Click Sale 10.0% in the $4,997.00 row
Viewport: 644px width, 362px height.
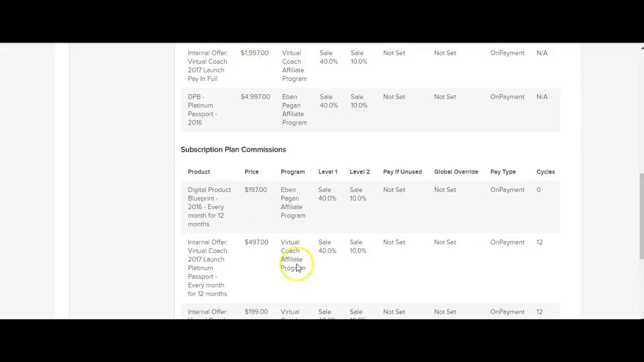click(359, 101)
